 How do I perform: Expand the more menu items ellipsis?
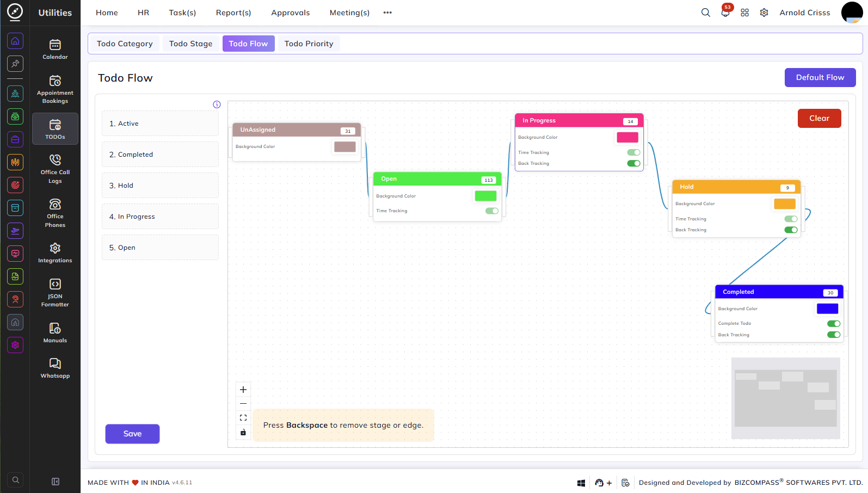[387, 13]
